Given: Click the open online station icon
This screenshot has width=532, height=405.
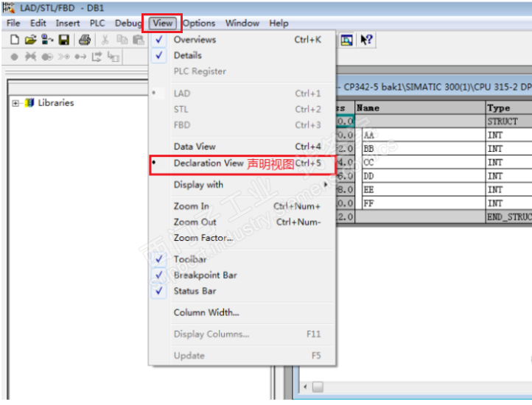Looking at the screenshot, I should pos(47,40).
